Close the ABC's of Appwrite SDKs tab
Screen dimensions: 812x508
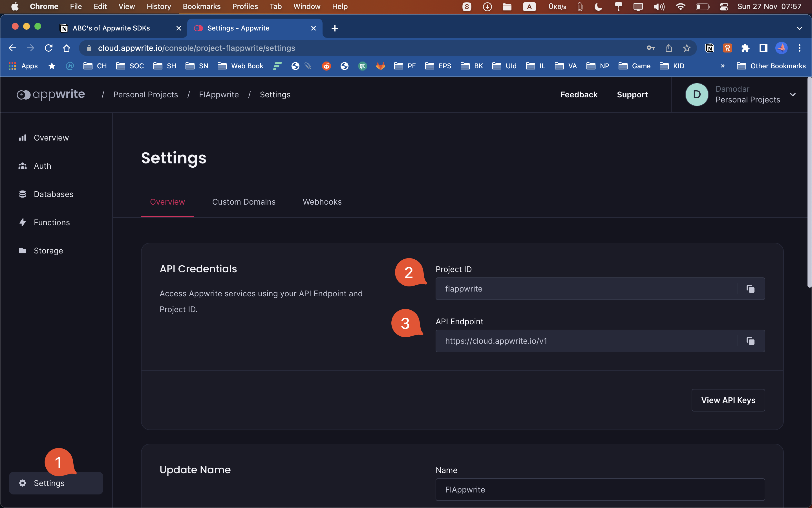[x=179, y=28]
